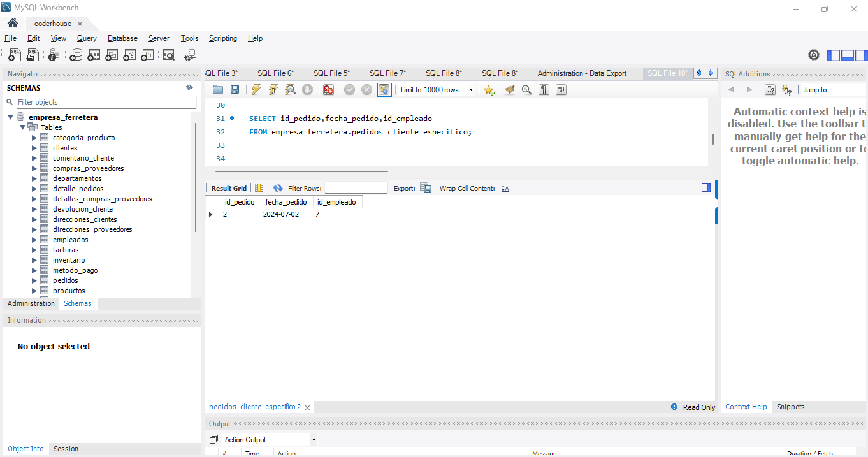Screen dimensions: 868x457
Task: Open the form editor grid icon
Action: (x=259, y=188)
